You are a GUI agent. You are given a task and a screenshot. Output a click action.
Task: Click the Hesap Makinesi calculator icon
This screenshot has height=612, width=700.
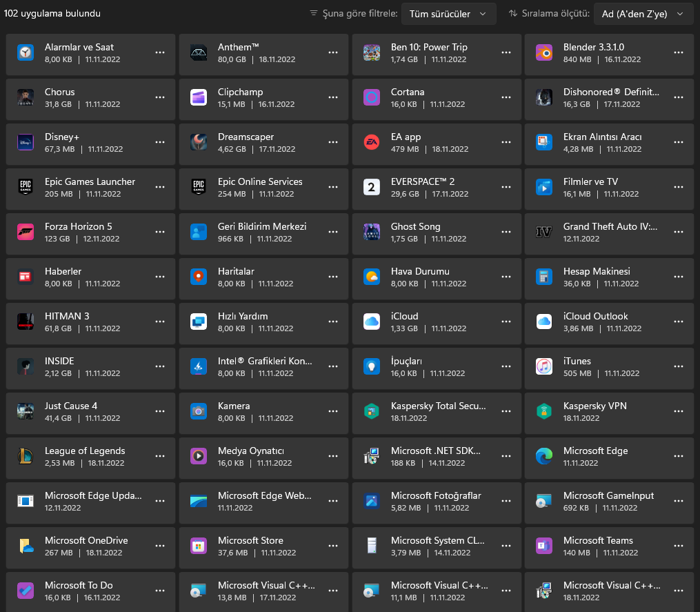(x=543, y=277)
